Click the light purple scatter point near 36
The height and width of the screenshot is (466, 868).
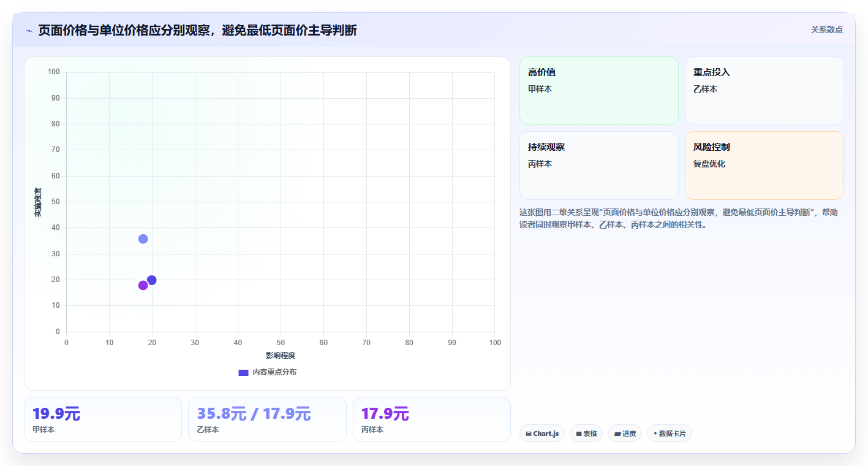pos(143,239)
